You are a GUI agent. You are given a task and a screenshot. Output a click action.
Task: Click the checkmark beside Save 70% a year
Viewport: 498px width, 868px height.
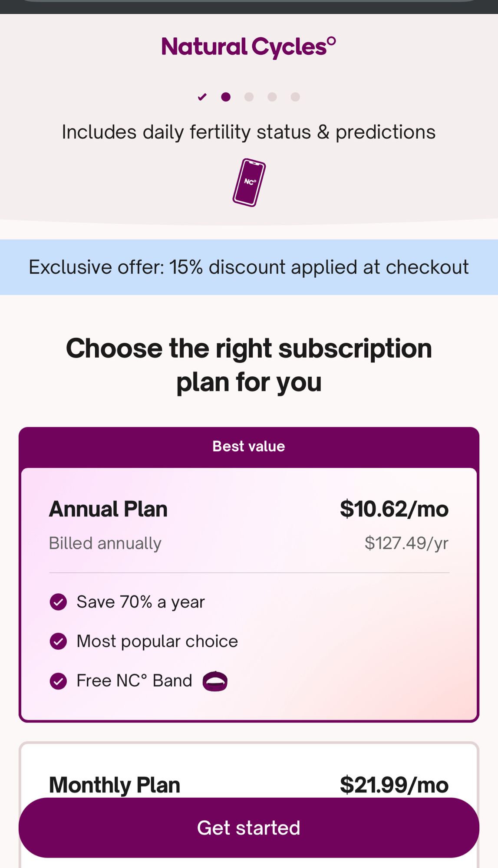tap(58, 602)
